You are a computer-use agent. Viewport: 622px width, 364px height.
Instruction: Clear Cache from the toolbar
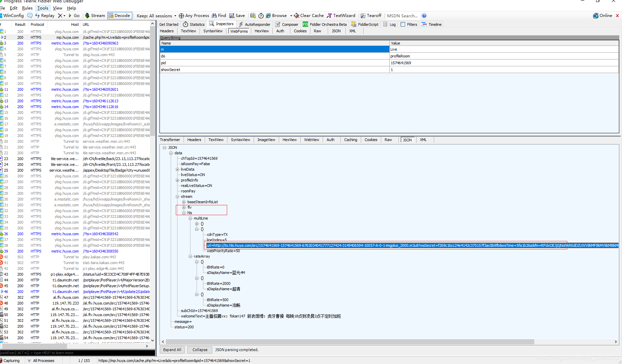click(x=309, y=16)
